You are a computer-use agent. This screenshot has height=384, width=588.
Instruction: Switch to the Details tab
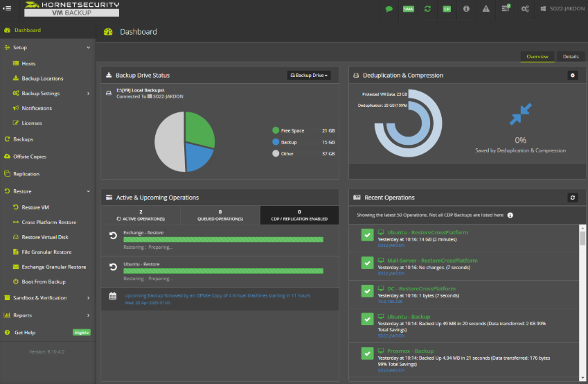click(571, 57)
